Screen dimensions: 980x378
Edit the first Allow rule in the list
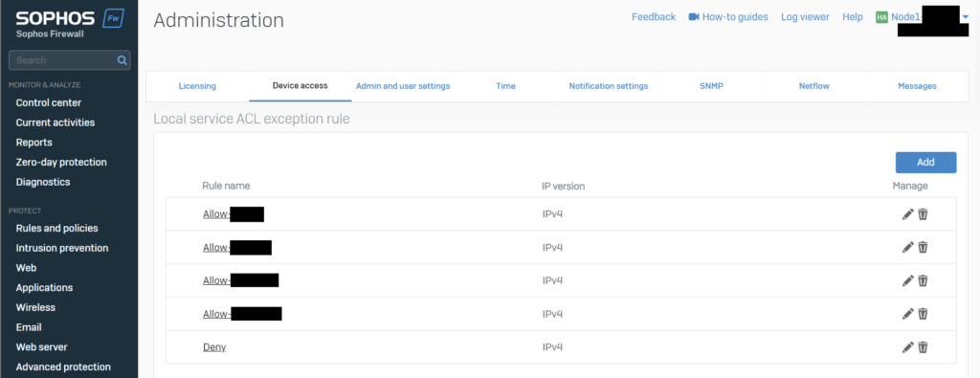pos(907,214)
